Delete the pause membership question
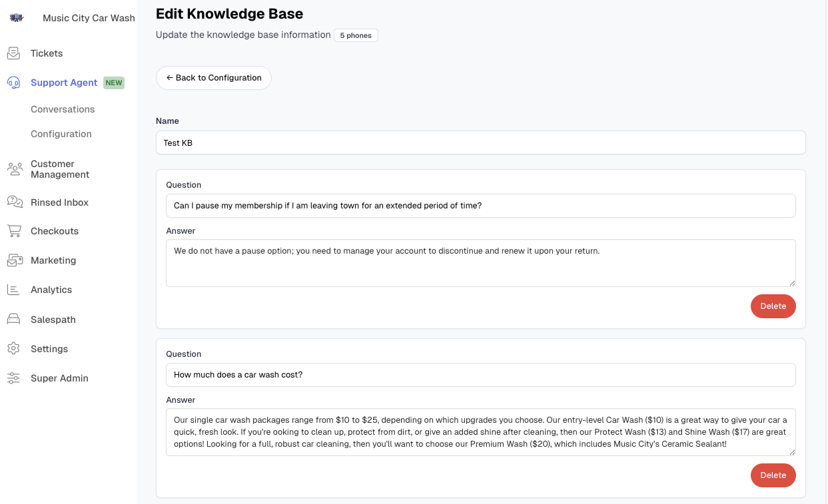828x504 pixels. [773, 306]
